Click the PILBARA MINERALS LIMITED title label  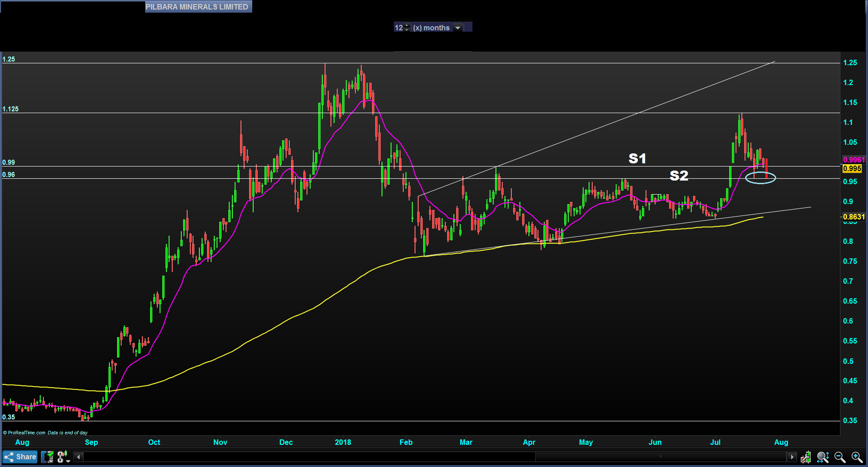198,7
